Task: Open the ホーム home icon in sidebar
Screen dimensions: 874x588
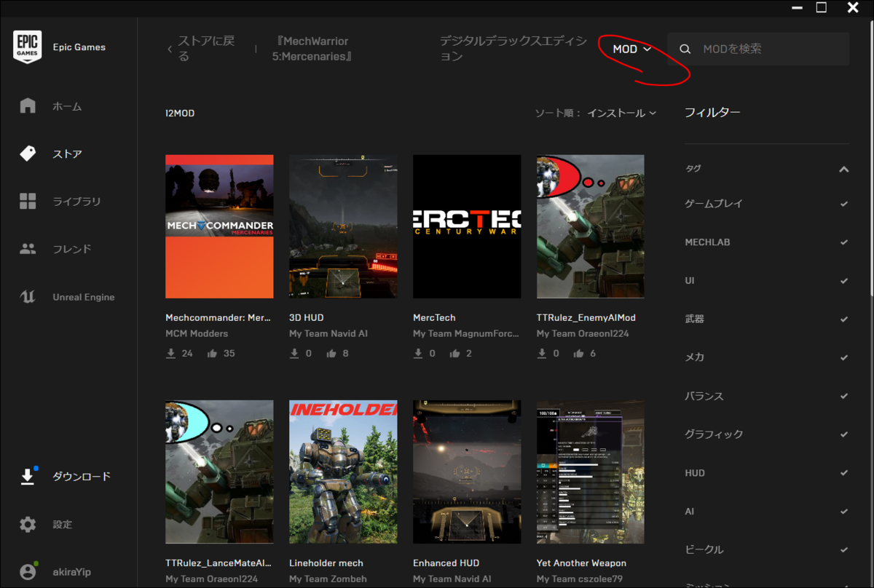Action: (28, 106)
